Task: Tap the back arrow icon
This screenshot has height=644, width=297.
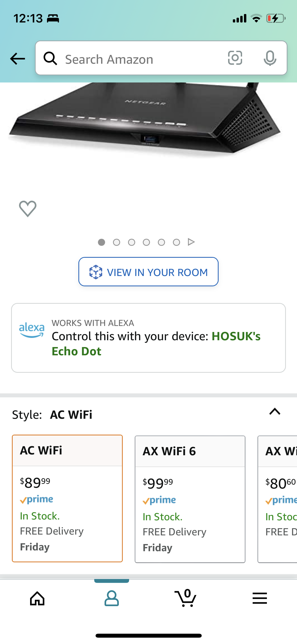Action: [18, 58]
